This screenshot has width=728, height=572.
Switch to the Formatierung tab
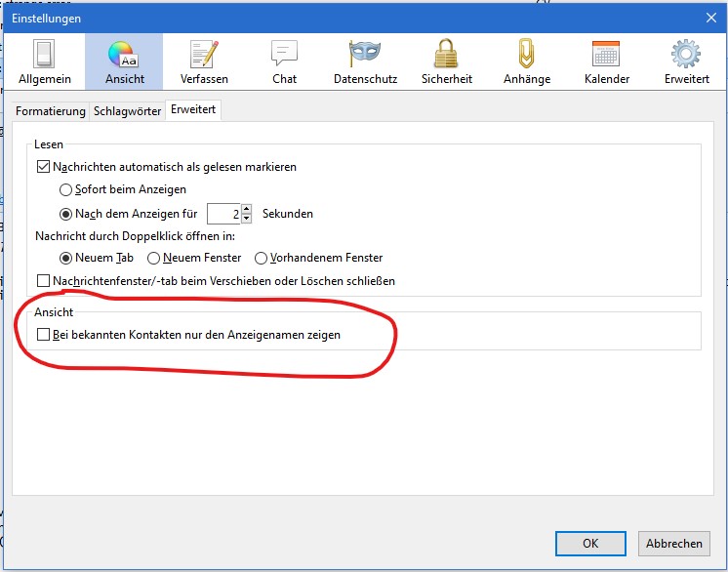(x=50, y=111)
